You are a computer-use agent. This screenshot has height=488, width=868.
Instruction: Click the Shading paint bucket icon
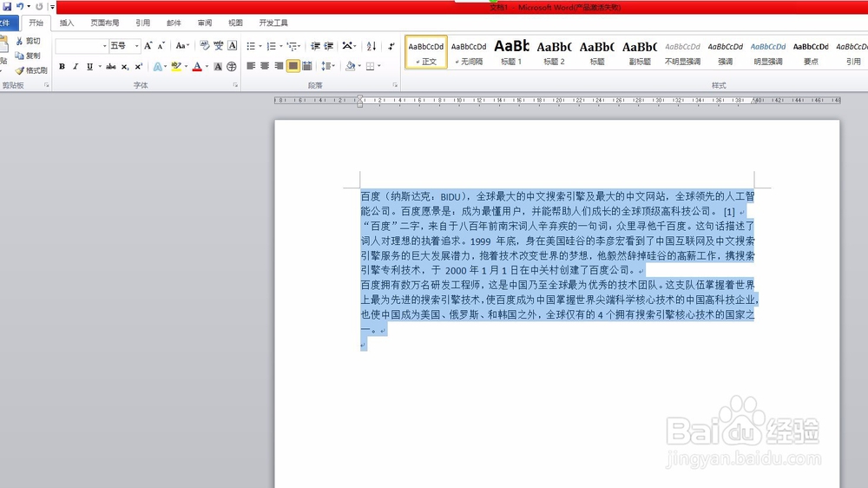tap(350, 67)
